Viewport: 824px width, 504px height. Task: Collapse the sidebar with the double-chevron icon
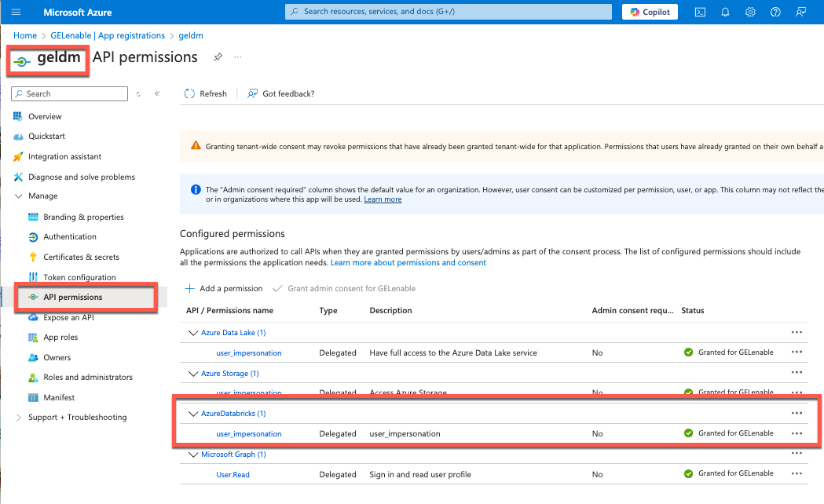point(156,93)
